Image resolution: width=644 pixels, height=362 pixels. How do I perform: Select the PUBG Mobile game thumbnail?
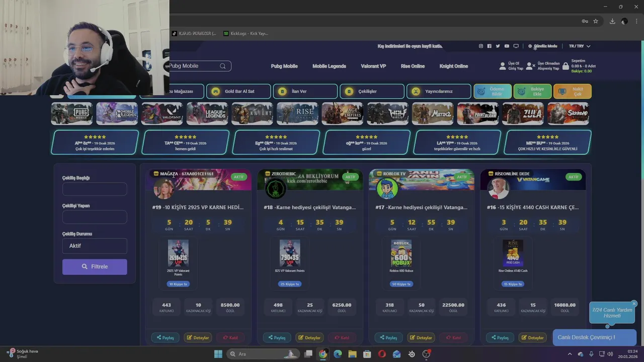72,114
